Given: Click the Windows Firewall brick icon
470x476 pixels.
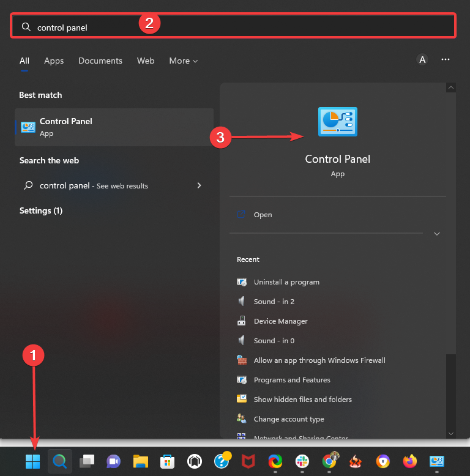Looking at the screenshot, I should [242, 360].
